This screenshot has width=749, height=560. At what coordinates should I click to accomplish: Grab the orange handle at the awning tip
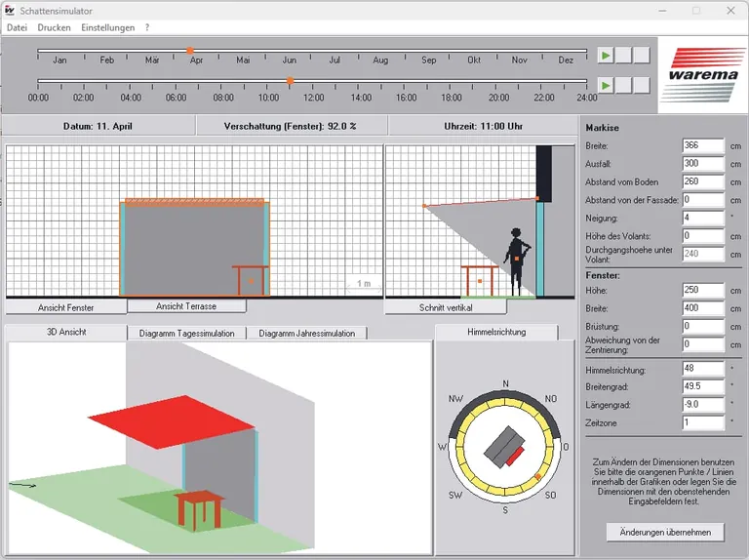(x=424, y=206)
